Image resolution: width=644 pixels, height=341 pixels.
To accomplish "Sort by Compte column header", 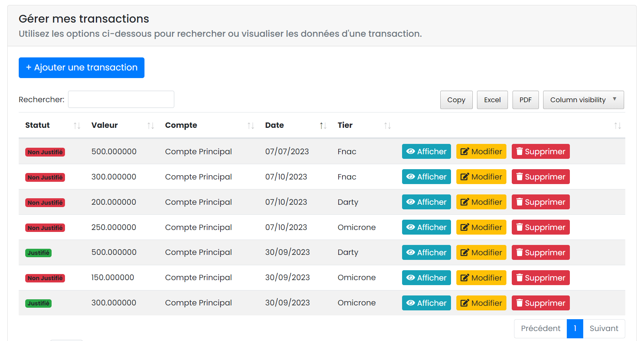I will pyautogui.click(x=181, y=125).
